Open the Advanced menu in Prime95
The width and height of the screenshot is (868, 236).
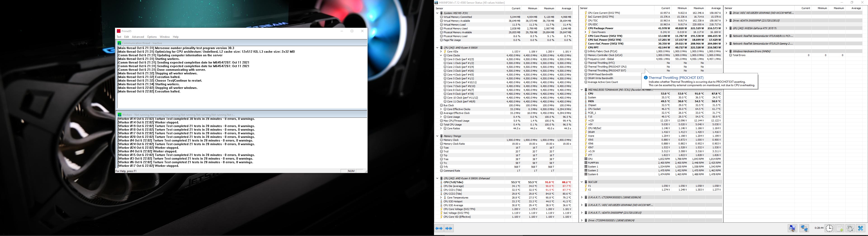138,37
